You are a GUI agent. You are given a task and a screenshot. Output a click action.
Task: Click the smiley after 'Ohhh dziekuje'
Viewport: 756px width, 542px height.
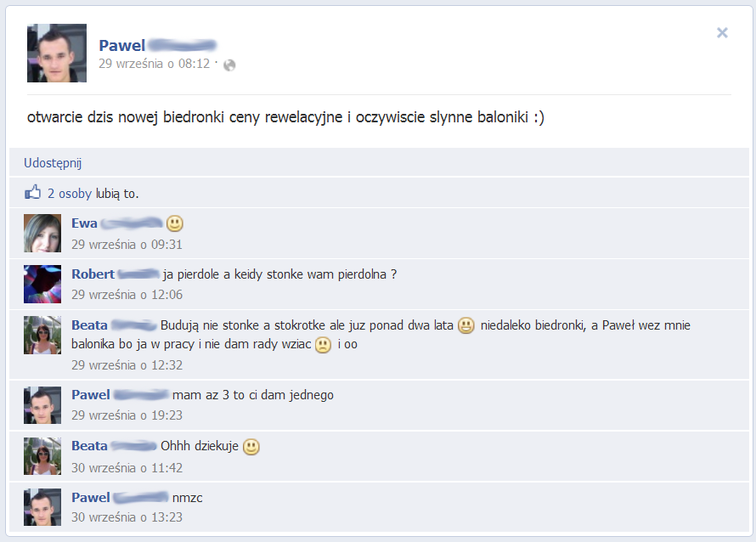point(251,447)
